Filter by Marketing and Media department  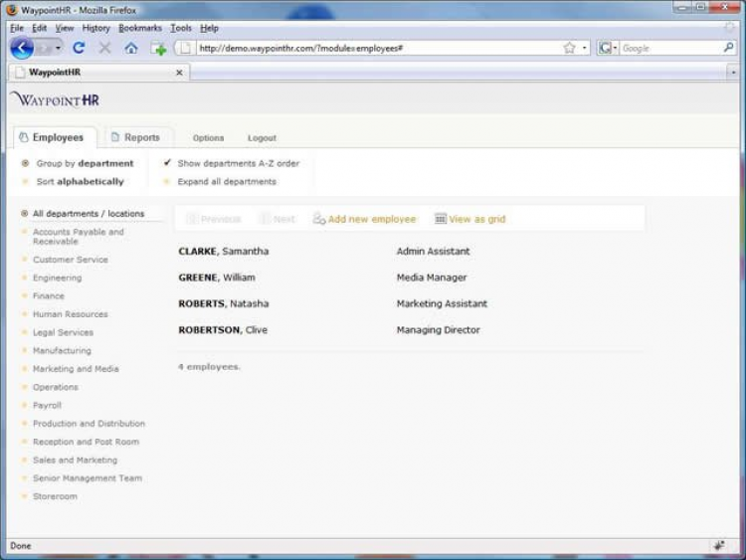click(76, 369)
